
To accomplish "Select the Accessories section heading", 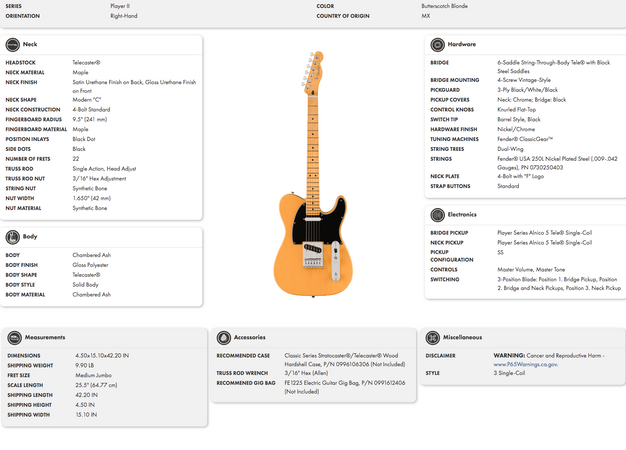I will [250, 337].
